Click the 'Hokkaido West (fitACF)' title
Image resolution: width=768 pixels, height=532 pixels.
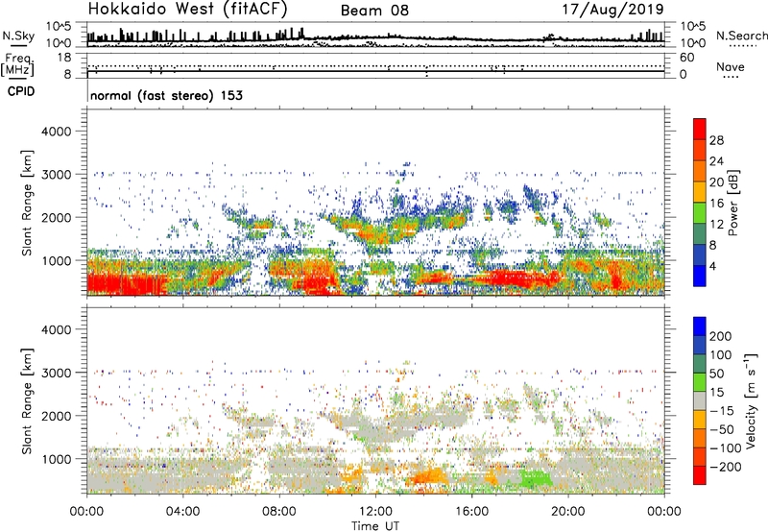click(x=187, y=9)
